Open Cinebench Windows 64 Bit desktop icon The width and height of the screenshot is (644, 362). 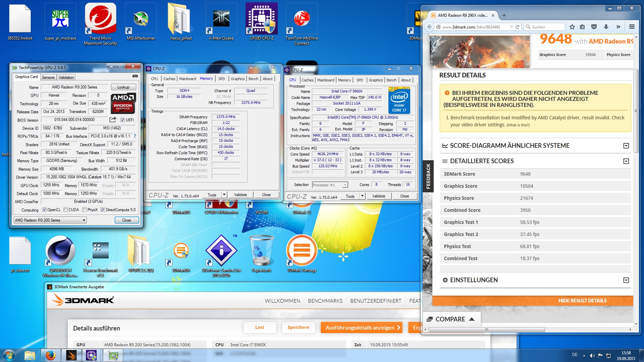[60, 256]
